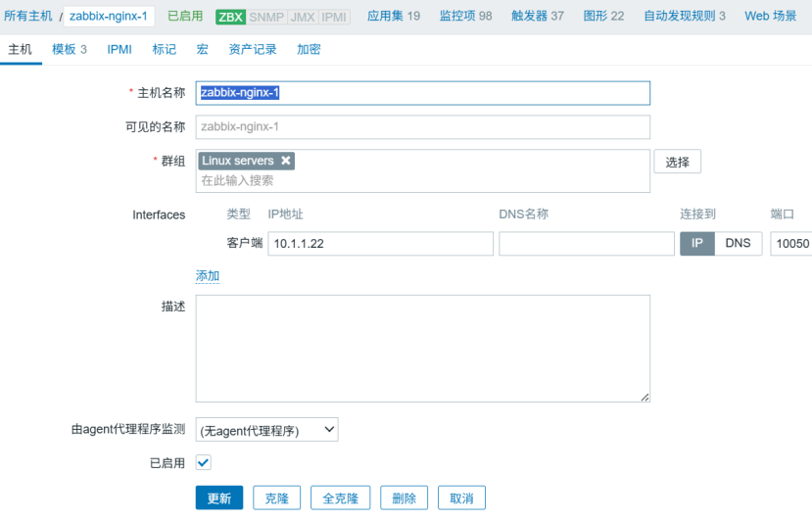812x522 pixels.
Task: Click the JMX availability indicator
Action: tap(303, 17)
